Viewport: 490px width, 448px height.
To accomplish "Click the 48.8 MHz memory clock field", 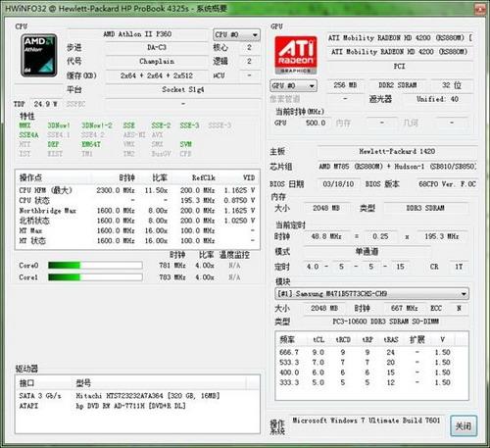I will click(x=326, y=236).
